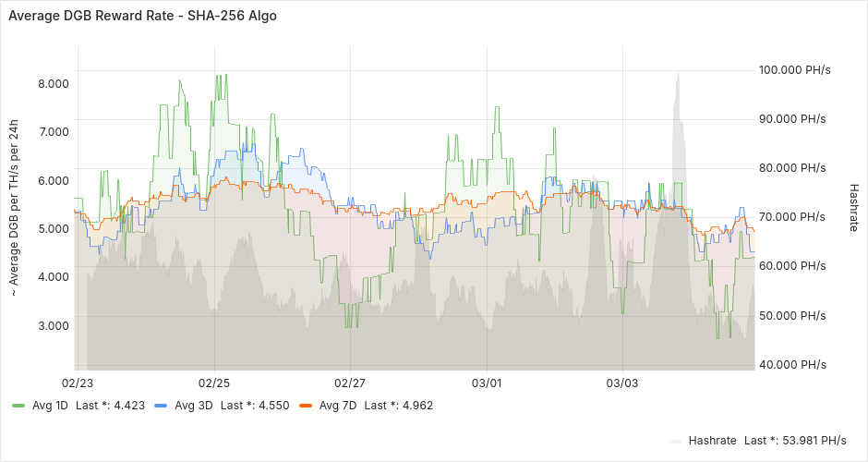Click the gray Hashrate legend color swatch

[x=675, y=441]
